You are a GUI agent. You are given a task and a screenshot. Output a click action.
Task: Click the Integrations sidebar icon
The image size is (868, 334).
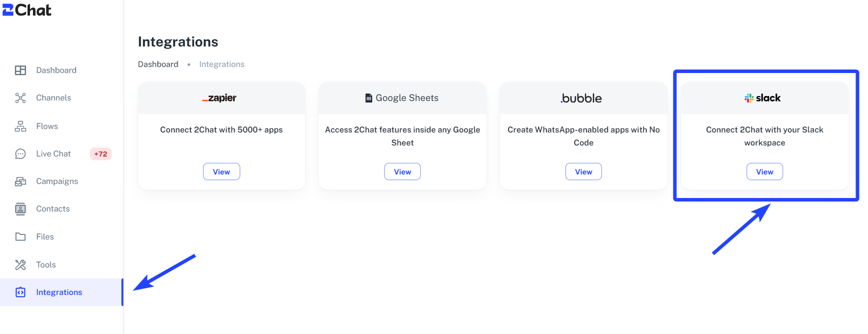coord(21,292)
